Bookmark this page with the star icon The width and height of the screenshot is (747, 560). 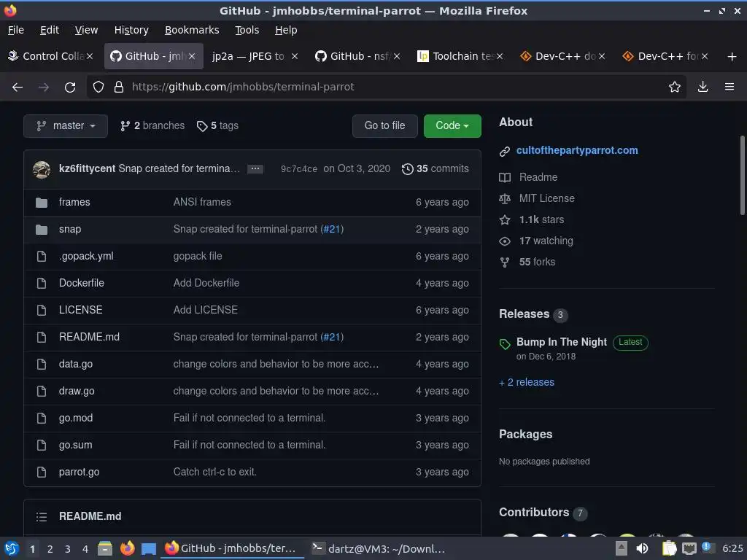point(675,87)
